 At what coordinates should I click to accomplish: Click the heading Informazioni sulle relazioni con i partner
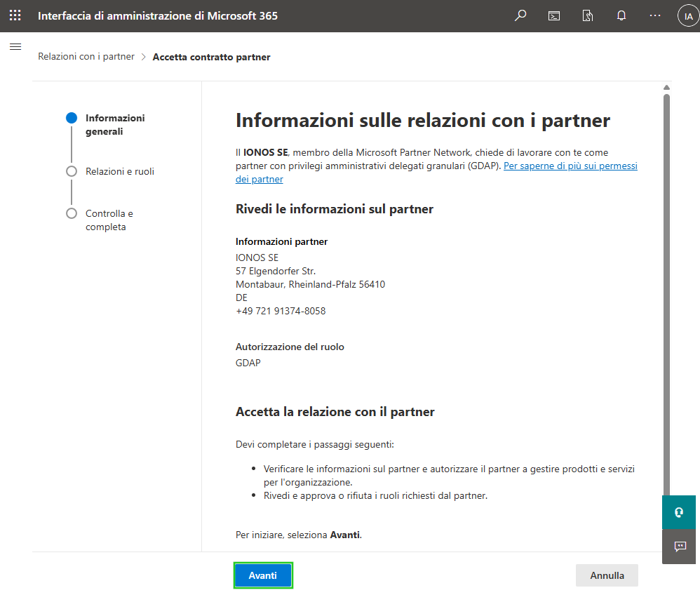pos(423,121)
